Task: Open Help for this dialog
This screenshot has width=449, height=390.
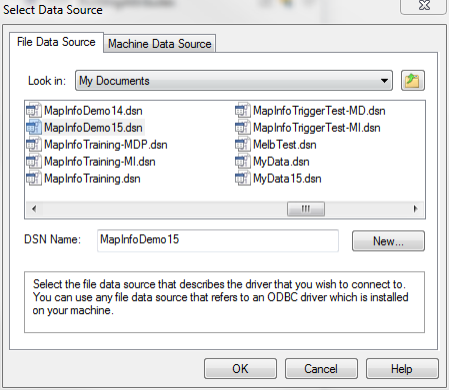Action: point(402,369)
